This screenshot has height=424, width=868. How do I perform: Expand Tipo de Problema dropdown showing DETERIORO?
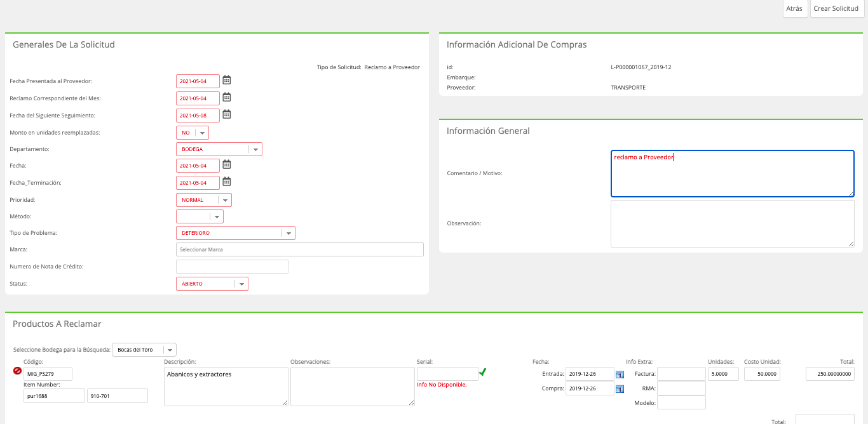click(236, 233)
